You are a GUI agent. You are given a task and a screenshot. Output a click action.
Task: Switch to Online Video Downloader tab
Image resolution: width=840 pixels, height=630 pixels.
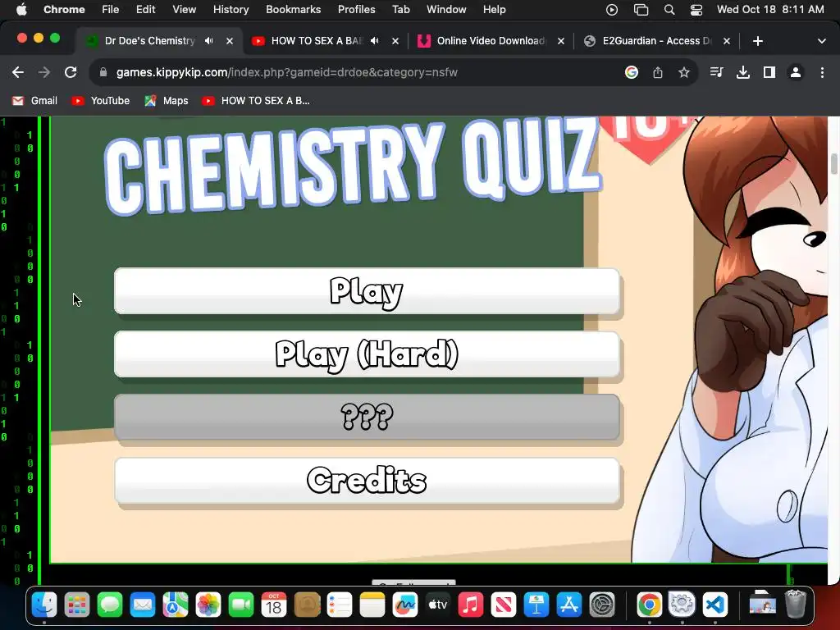tap(491, 41)
